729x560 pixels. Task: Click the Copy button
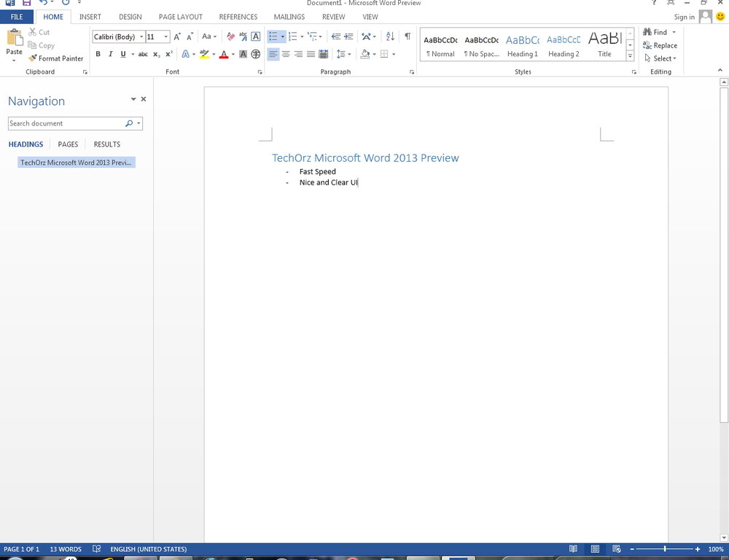click(42, 45)
